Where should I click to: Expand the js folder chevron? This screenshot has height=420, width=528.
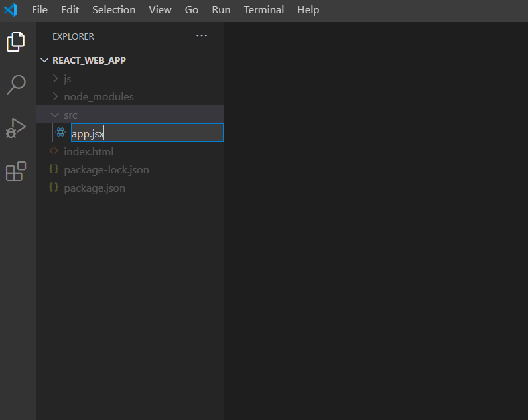[55, 78]
